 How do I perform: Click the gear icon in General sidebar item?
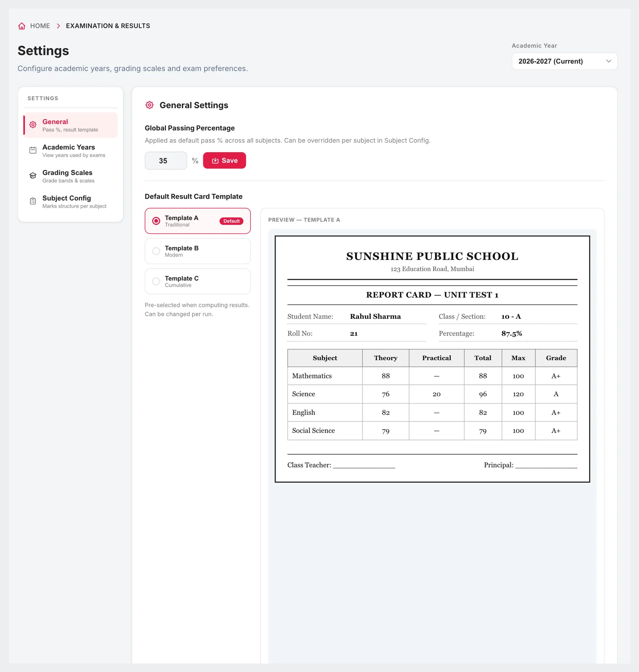point(33,125)
